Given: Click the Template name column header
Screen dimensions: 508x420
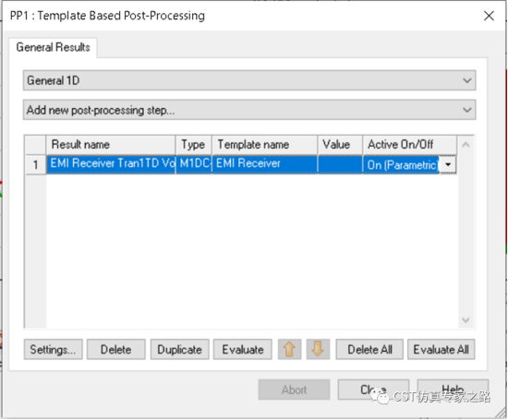Looking at the screenshot, I should click(x=264, y=144).
